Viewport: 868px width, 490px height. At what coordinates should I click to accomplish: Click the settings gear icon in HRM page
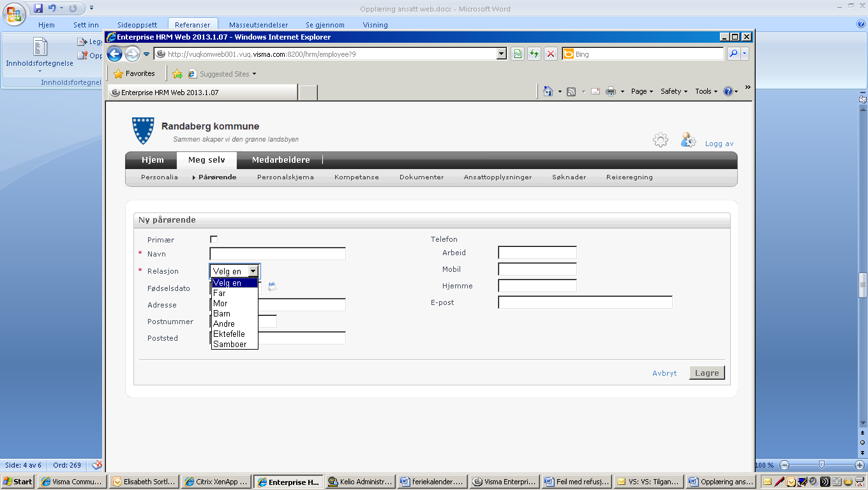661,140
